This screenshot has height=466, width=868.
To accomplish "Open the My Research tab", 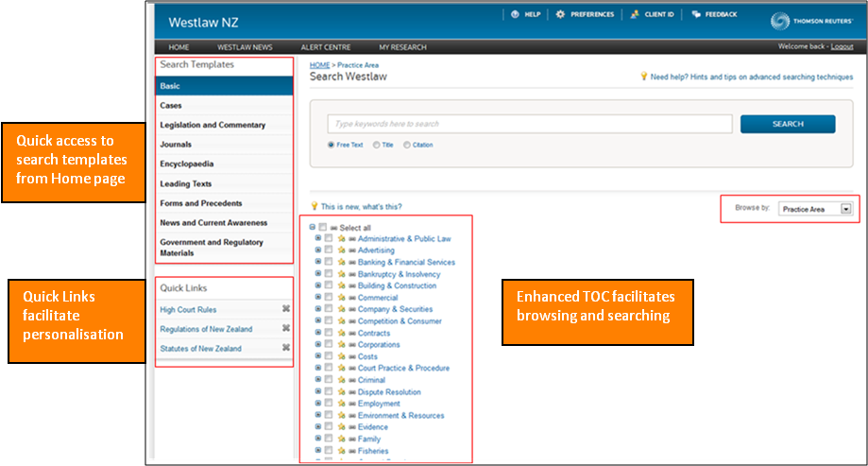I will pos(402,47).
